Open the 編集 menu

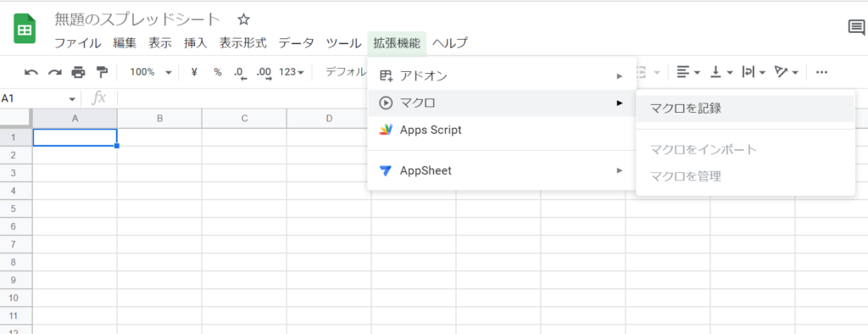(x=125, y=43)
